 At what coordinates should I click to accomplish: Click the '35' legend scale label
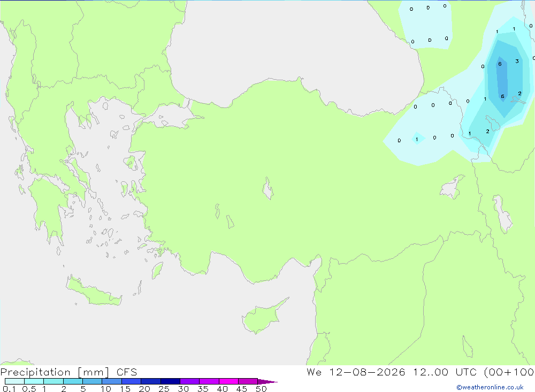tap(203, 389)
